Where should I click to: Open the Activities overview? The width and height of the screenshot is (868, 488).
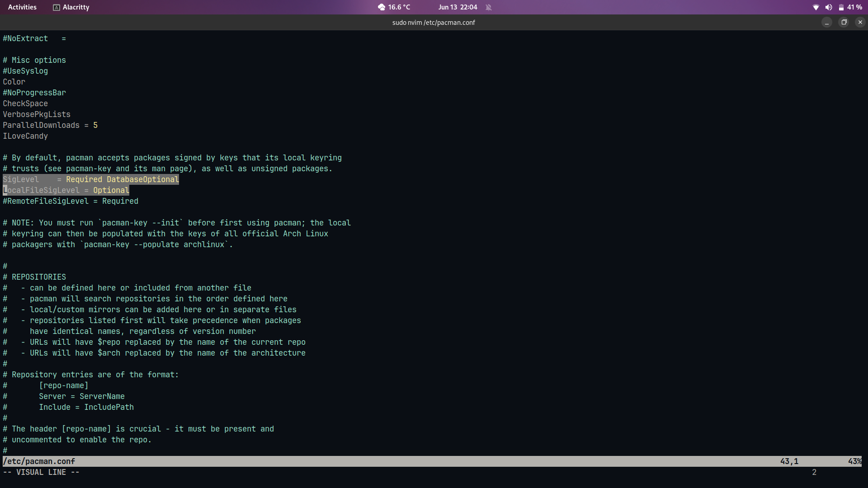click(22, 7)
